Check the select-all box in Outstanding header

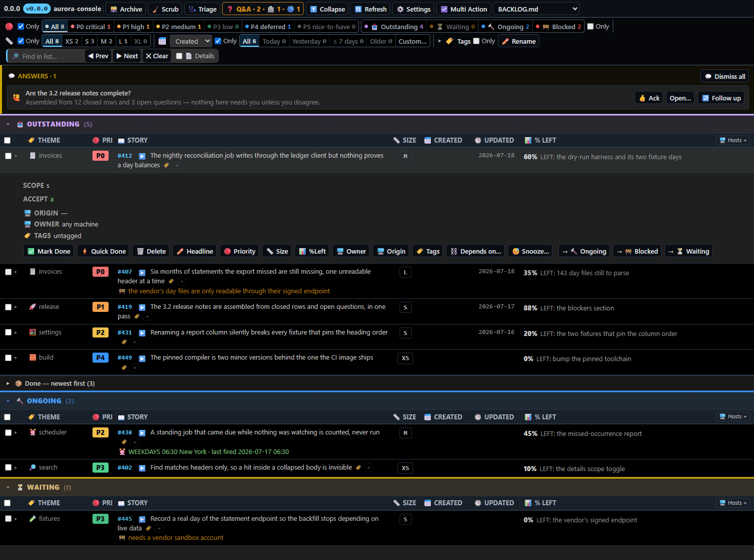7,141
